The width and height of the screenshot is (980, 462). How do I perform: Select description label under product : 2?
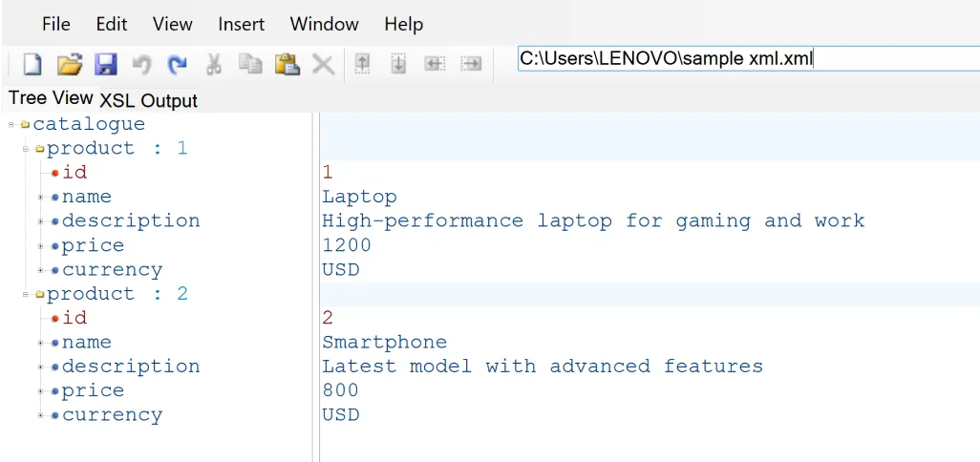coord(131,367)
